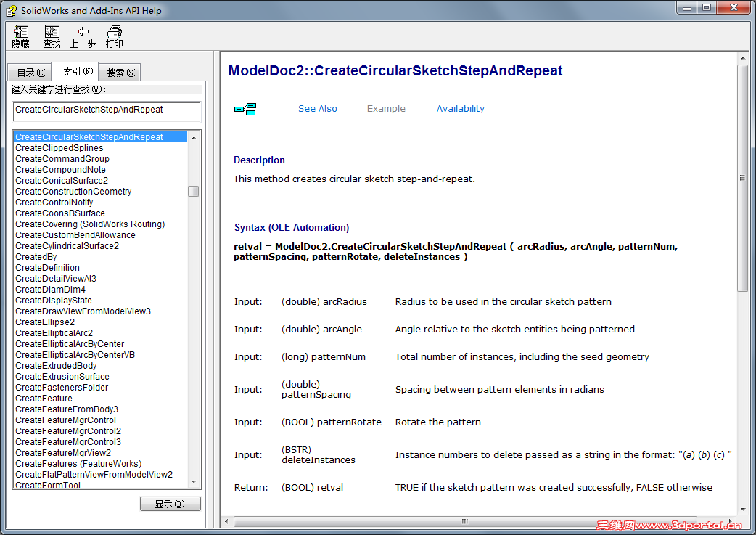Select CreateControlNotify index entry
The width and height of the screenshot is (756, 535).
(54, 202)
